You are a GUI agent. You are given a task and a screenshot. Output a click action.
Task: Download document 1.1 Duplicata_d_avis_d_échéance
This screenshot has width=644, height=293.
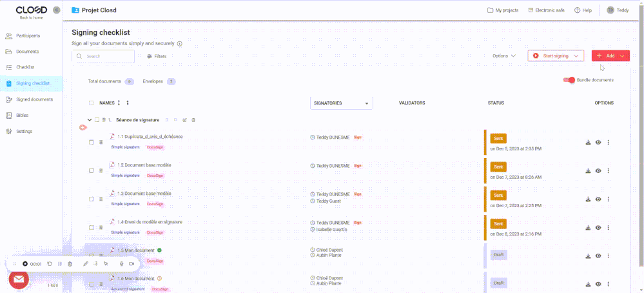(588, 143)
